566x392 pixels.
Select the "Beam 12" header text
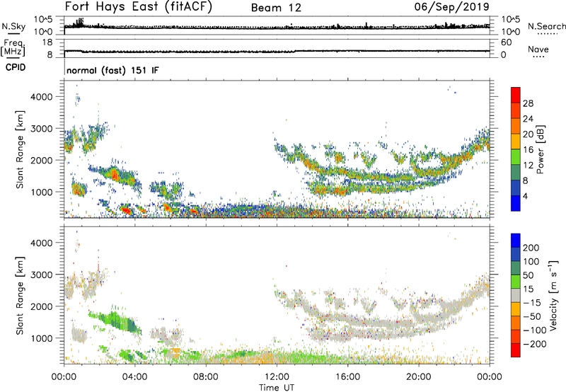(x=276, y=8)
